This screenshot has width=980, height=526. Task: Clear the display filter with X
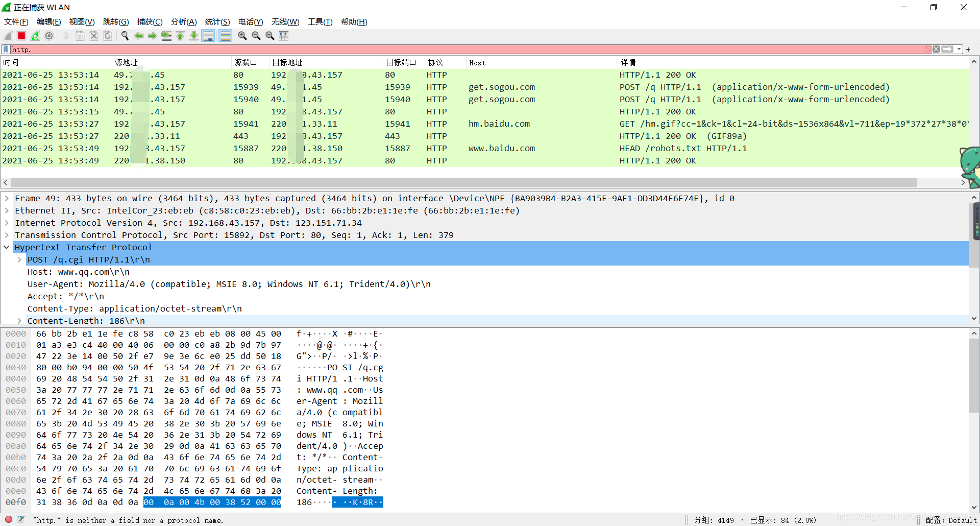[936, 49]
